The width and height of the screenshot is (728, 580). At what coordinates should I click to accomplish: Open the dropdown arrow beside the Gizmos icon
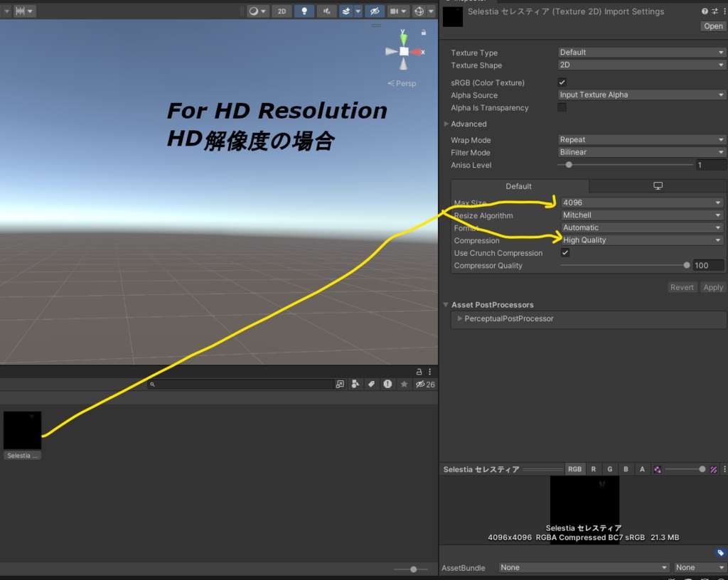[x=431, y=11]
